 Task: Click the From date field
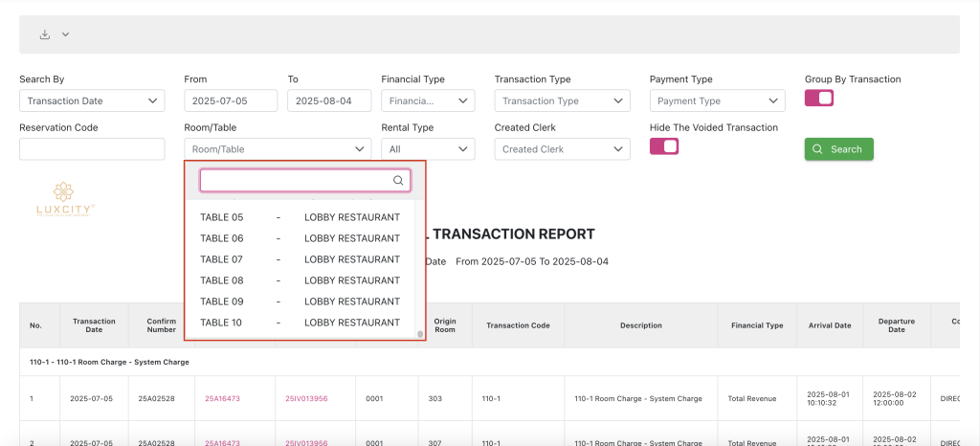point(231,100)
